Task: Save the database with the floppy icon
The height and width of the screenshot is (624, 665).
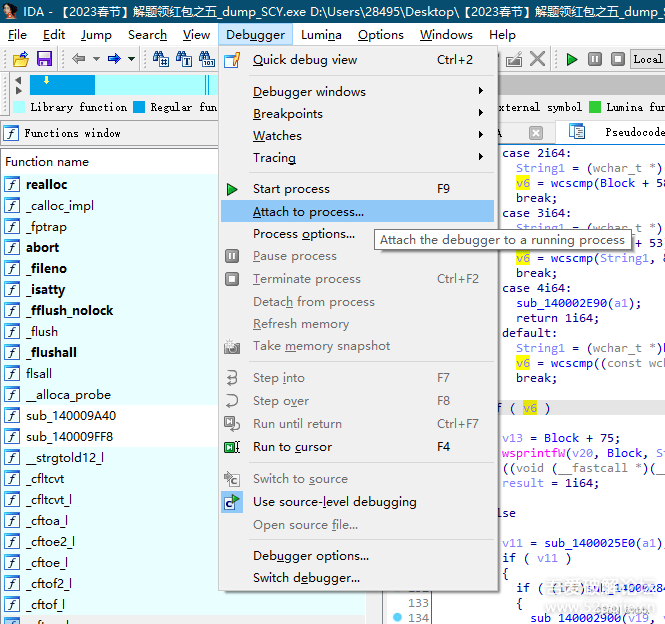Action: click(x=44, y=59)
